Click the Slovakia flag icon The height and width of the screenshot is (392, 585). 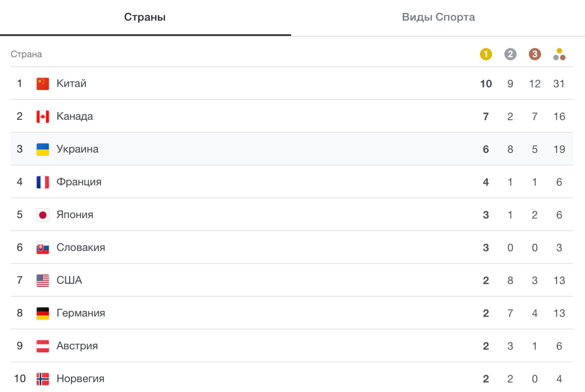[42, 248]
